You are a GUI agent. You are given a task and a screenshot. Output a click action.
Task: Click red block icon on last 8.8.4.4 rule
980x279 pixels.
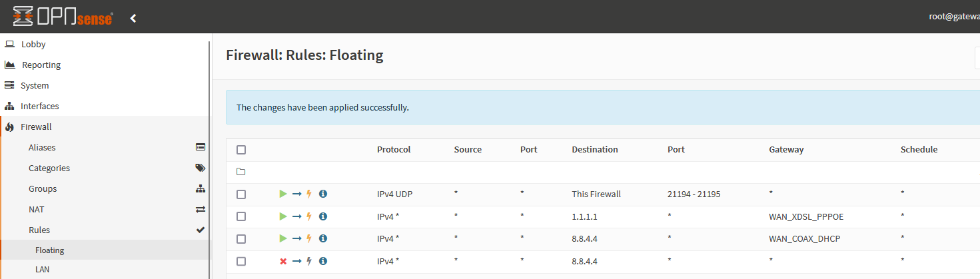[x=283, y=262]
